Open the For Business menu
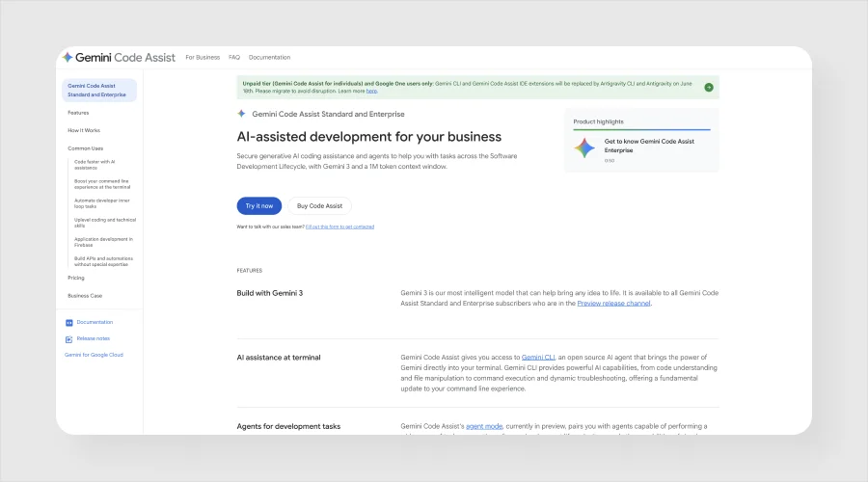The image size is (868, 482). 203,57
